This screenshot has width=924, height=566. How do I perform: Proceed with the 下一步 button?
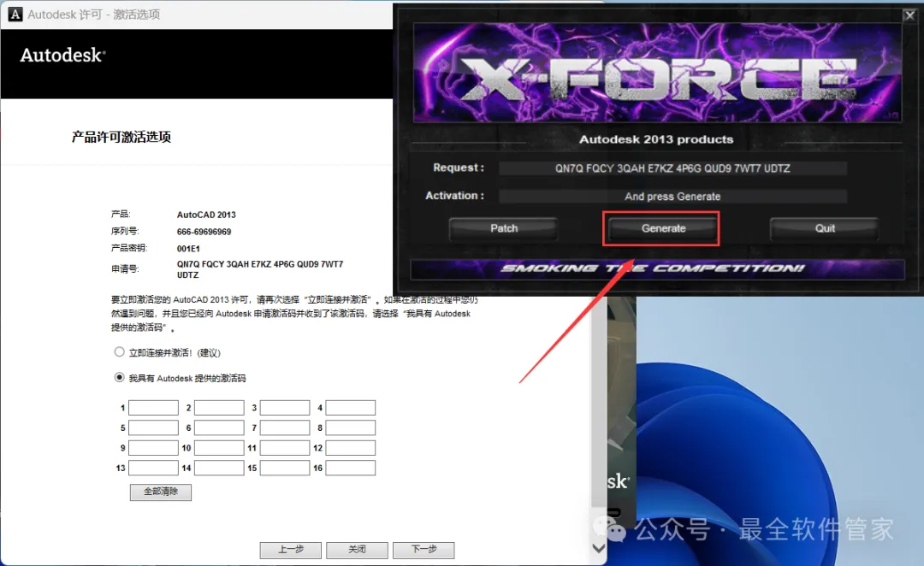pyautogui.click(x=423, y=550)
